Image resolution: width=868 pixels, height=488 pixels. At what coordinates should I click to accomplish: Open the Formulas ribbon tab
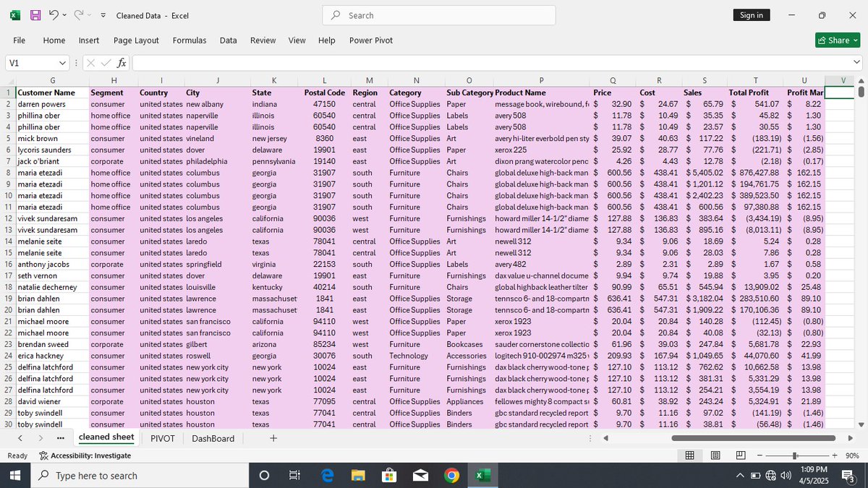[x=190, y=40]
